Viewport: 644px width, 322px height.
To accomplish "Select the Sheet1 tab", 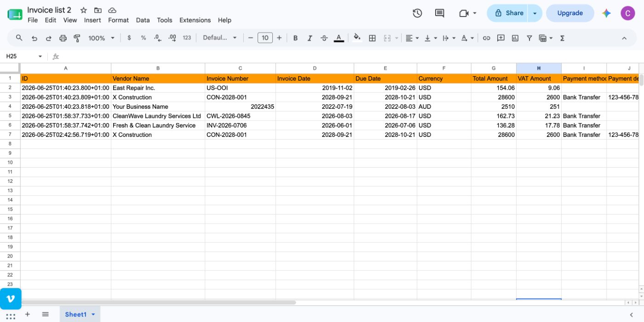I will tap(76, 315).
